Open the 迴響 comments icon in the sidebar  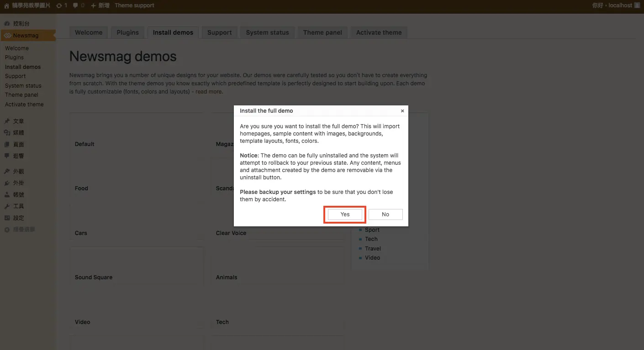7,156
